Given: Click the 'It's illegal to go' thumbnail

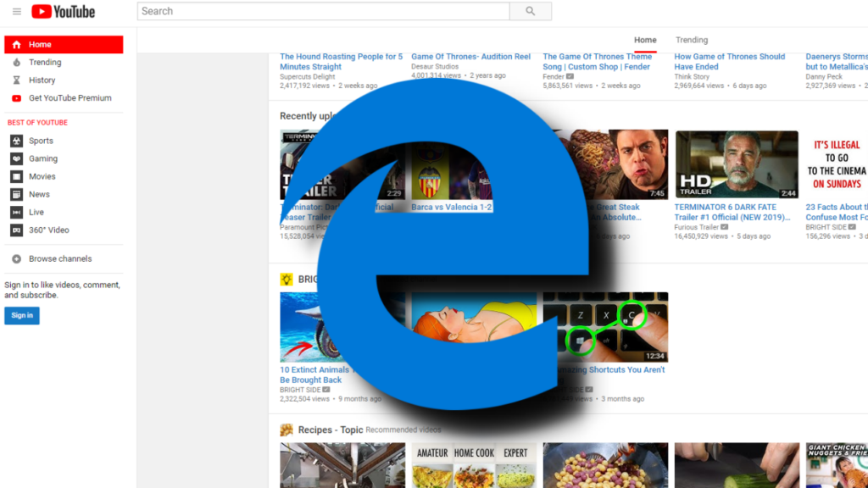Looking at the screenshot, I should (x=837, y=164).
